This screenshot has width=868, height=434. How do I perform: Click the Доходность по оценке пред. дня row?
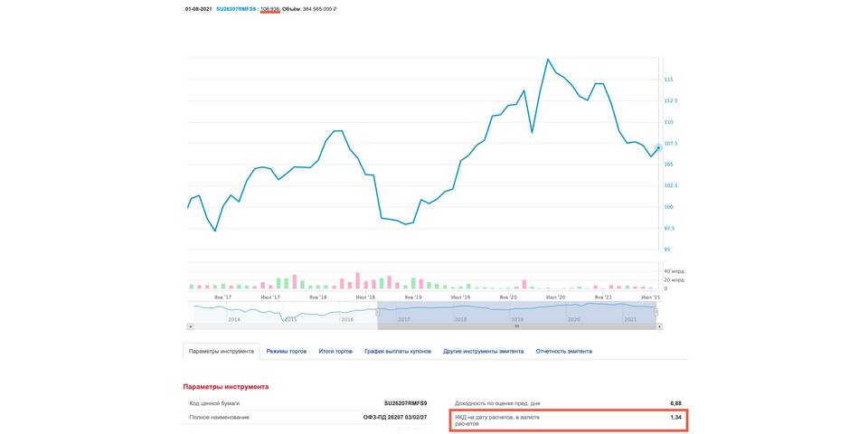(x=567, y=402)
